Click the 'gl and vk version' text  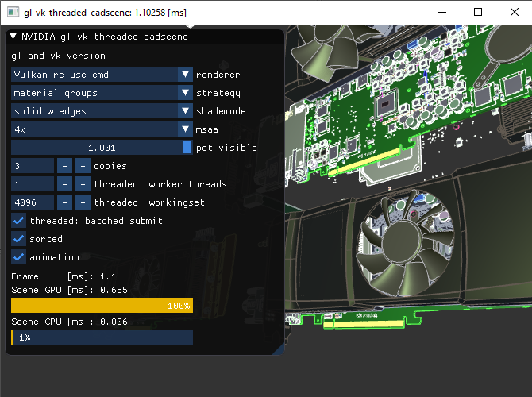pyautogui.click(x=58, y=56)
